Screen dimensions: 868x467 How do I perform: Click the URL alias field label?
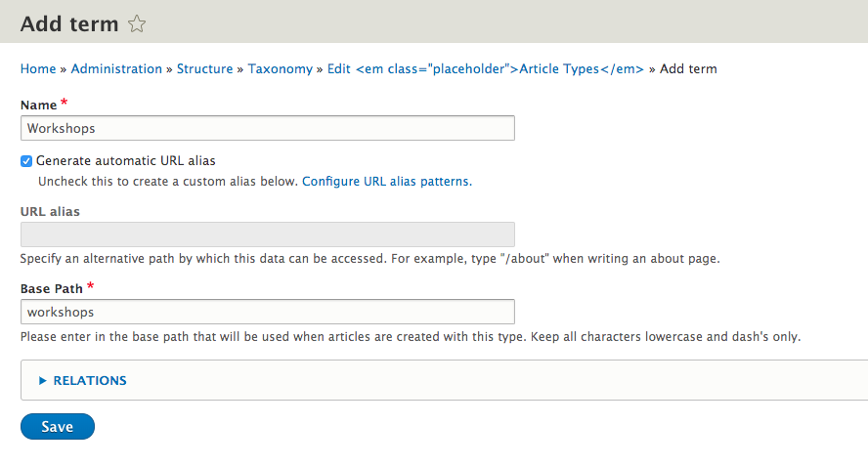(x=50, y=211)
